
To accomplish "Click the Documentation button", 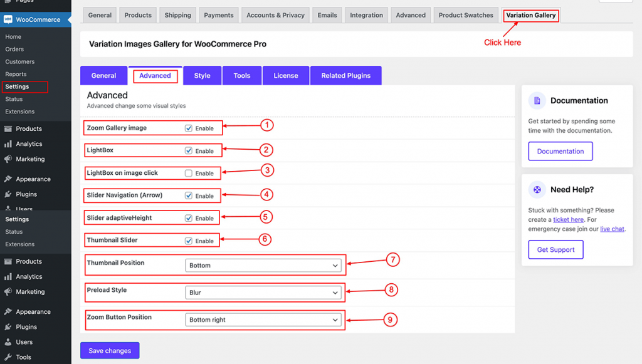I will click(x=560, y=152).
